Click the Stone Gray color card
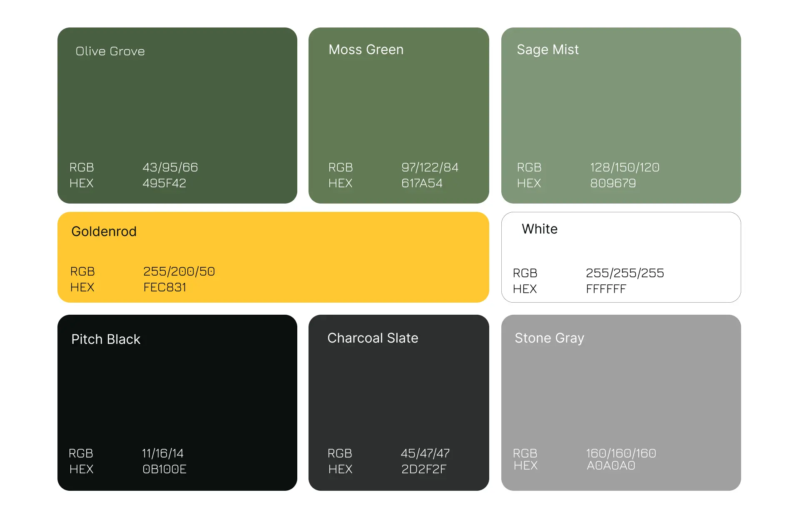The height and width of the screenshot is (532, 799). tap(620, 395)
